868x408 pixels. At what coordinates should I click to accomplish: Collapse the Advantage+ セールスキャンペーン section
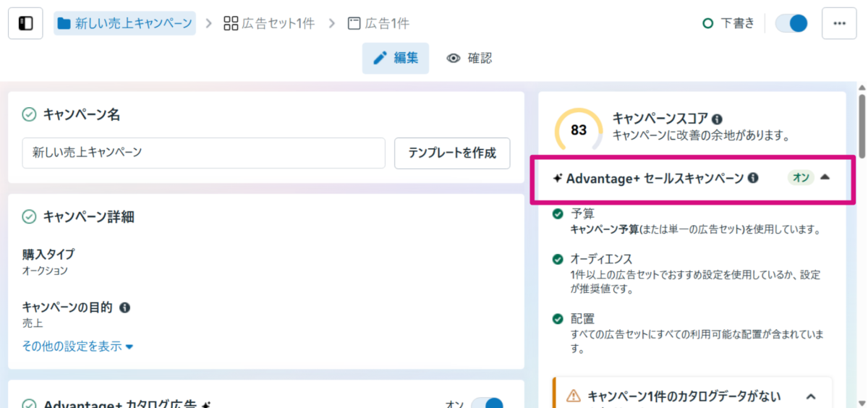(825, 177)
